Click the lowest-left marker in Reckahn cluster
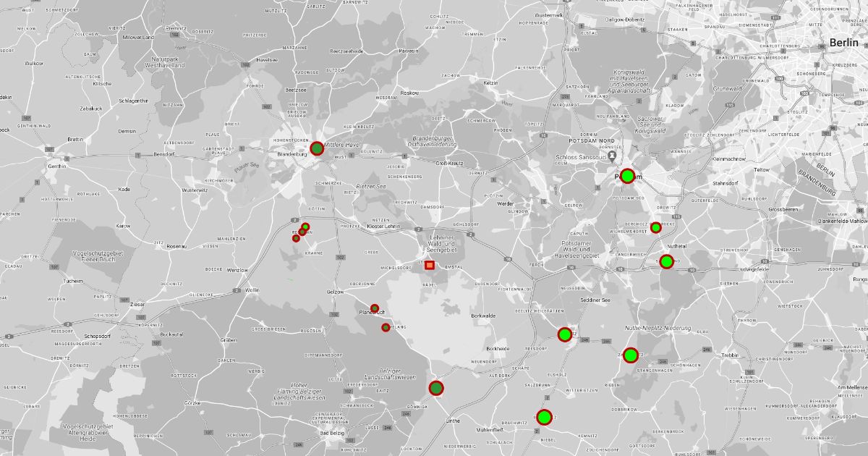 (296, 238)
